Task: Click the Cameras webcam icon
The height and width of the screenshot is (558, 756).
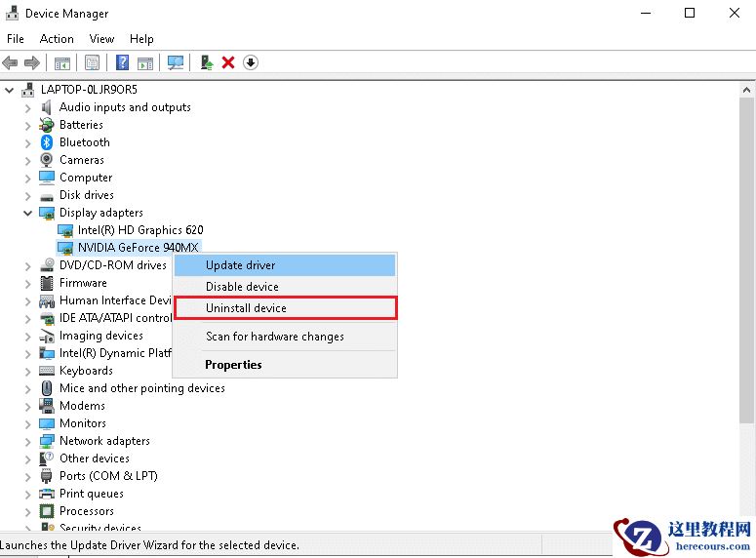Action: (46, 160)
